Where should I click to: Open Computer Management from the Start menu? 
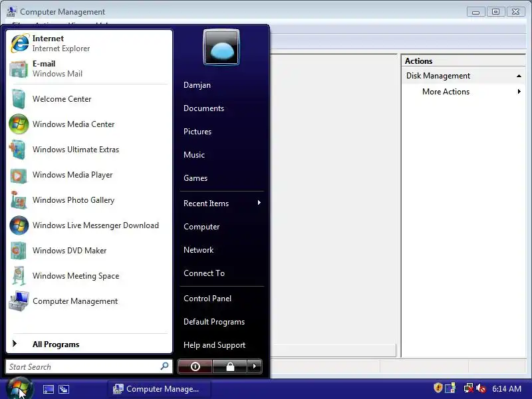click(x=89, y=301)
